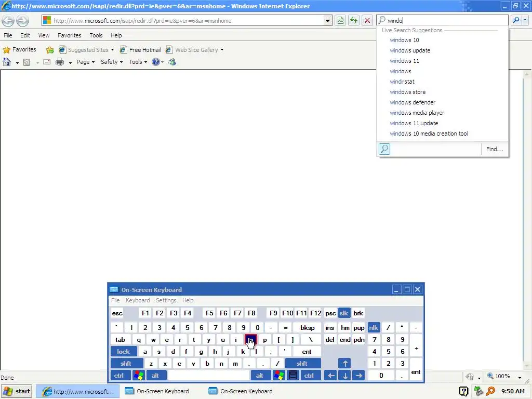Open the address bar history dropdown
The image size is (532, 399).
[x=327, y=21]
